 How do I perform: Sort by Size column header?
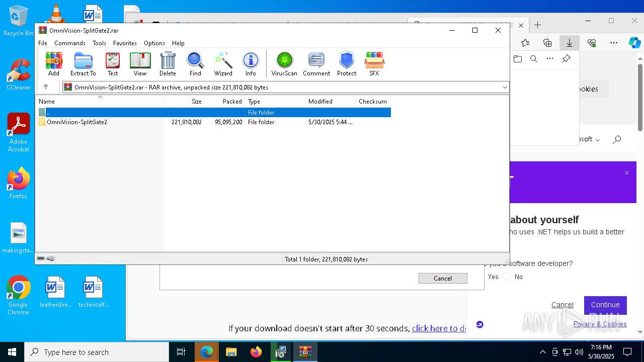[x=185, y=101]
